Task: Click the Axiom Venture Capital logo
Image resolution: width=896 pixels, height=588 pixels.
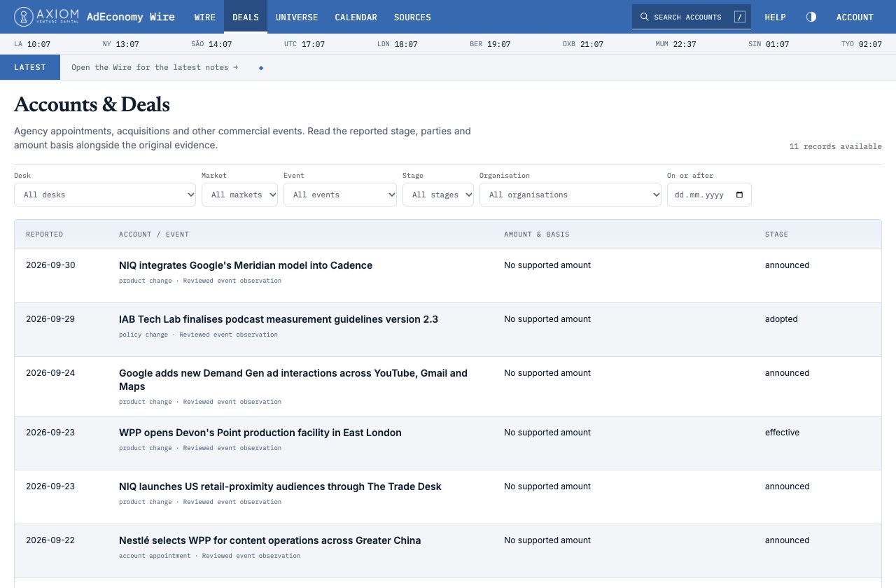Action: [46, 17]
